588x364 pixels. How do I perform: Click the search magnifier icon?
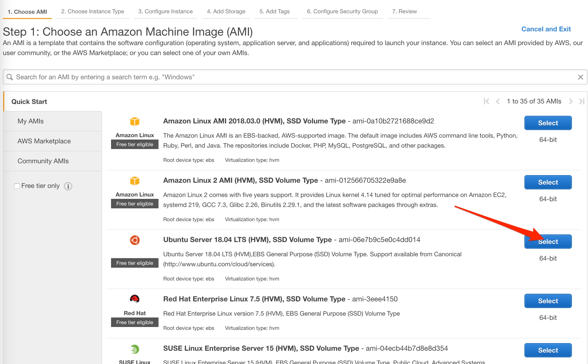point(10,77)
